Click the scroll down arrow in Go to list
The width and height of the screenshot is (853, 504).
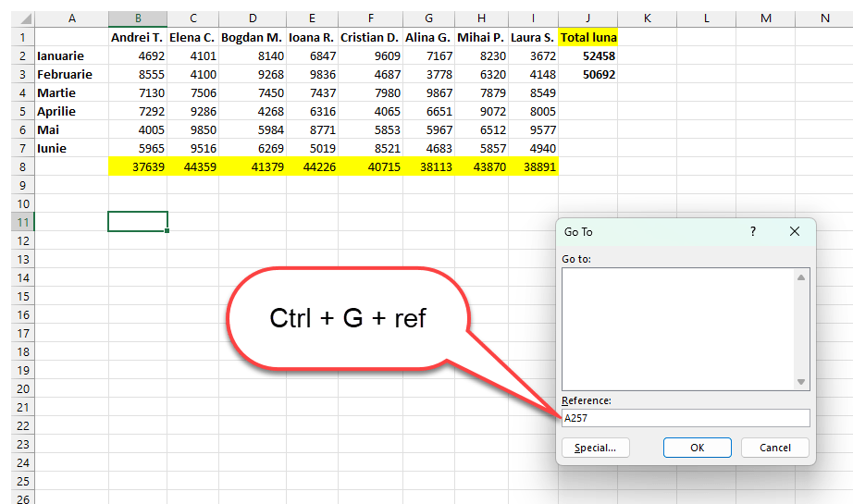click(x=801, y=382)
